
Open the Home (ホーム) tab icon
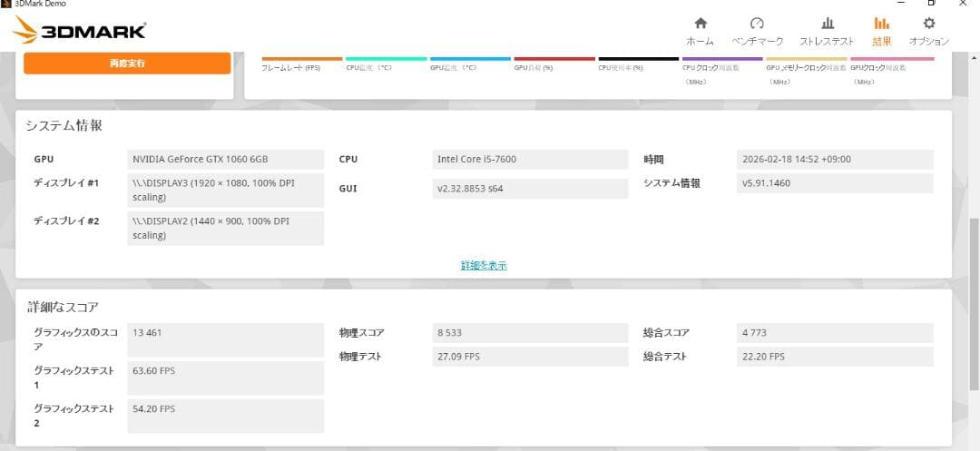(x=701, y=24)
